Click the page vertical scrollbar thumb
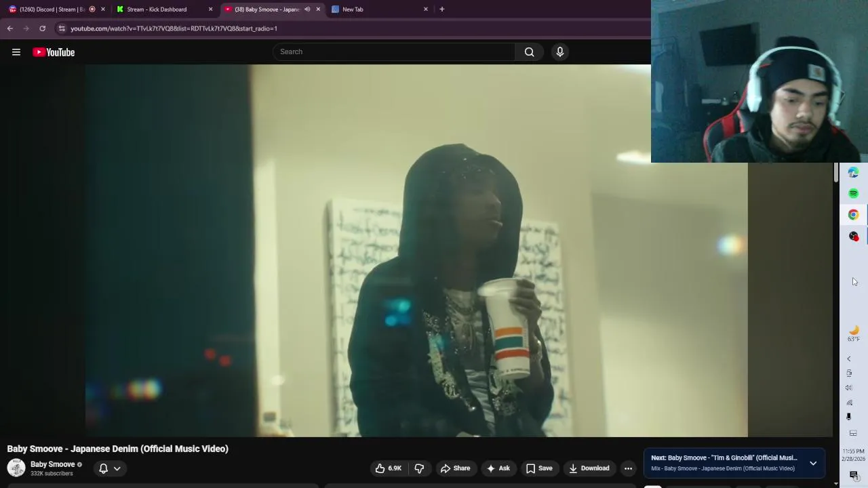 pyautogui.click(x=835, y=172)
